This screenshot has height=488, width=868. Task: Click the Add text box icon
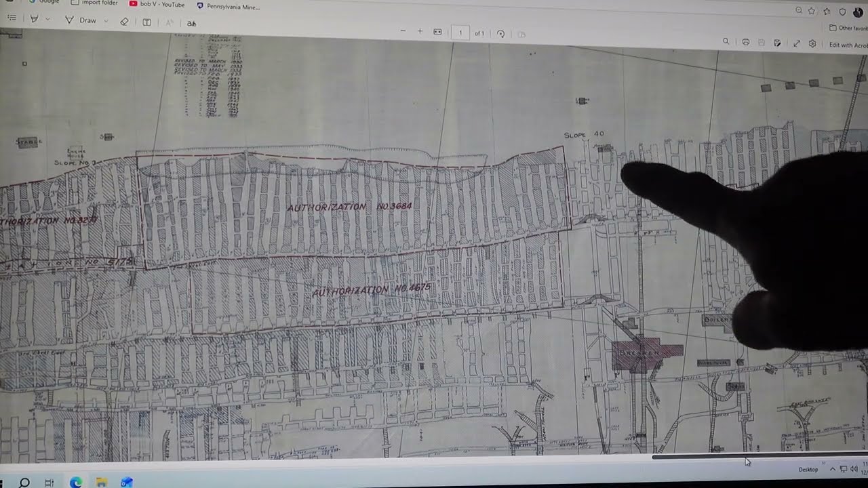coord(146,22)
